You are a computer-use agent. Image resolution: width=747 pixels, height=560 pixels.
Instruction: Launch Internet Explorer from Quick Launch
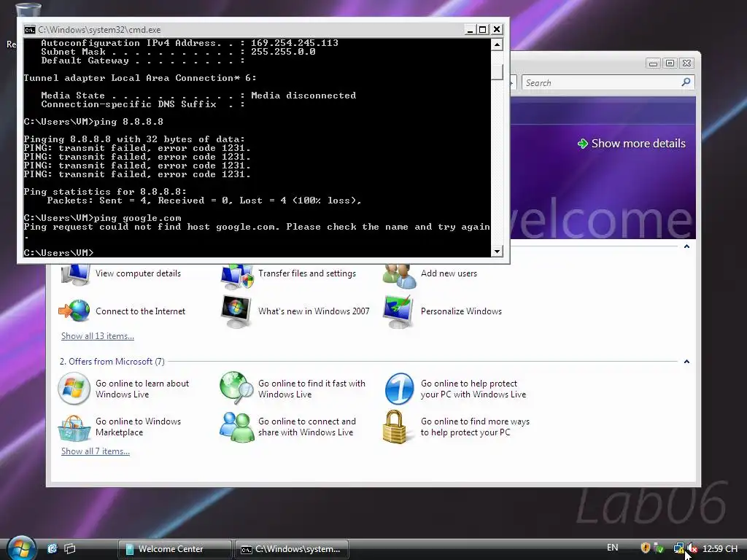point(52,548)
